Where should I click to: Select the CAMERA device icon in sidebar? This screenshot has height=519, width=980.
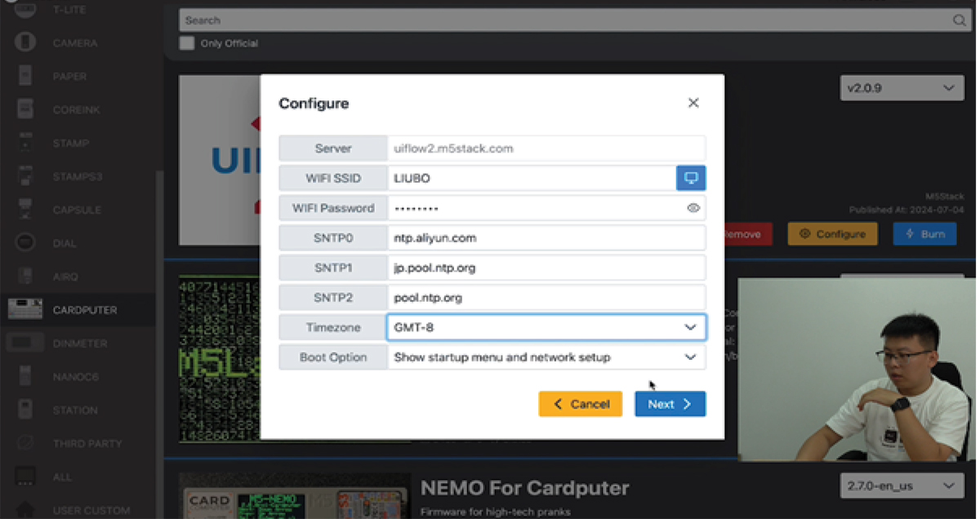click(x=25, y=42)
